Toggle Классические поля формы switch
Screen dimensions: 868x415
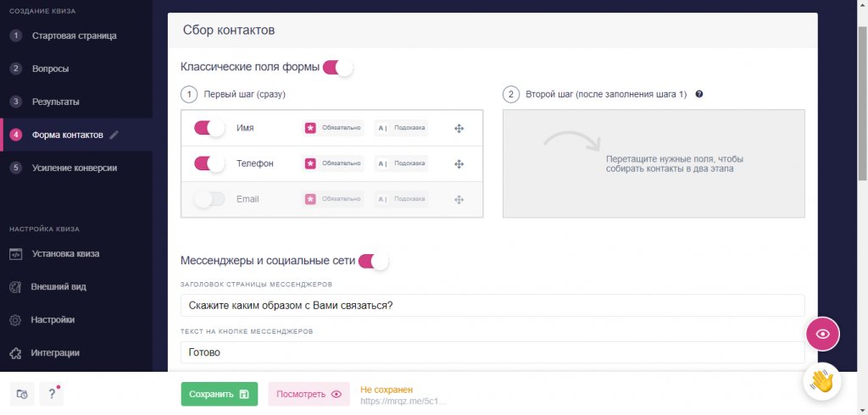coord(337,68)
